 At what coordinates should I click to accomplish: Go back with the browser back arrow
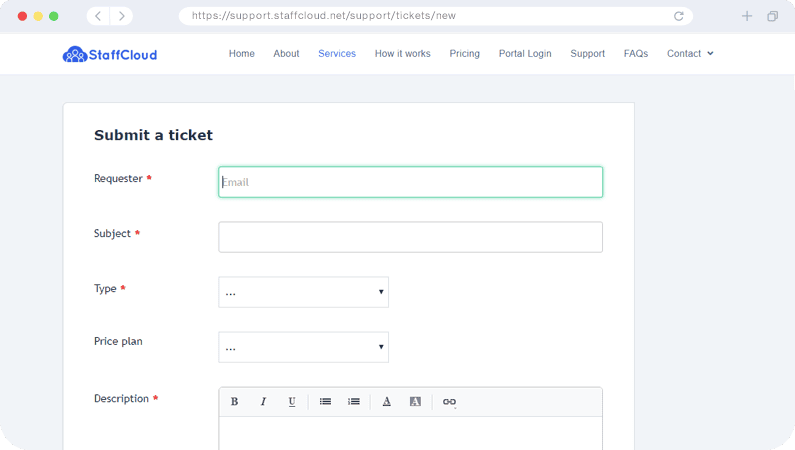(98, 16)
